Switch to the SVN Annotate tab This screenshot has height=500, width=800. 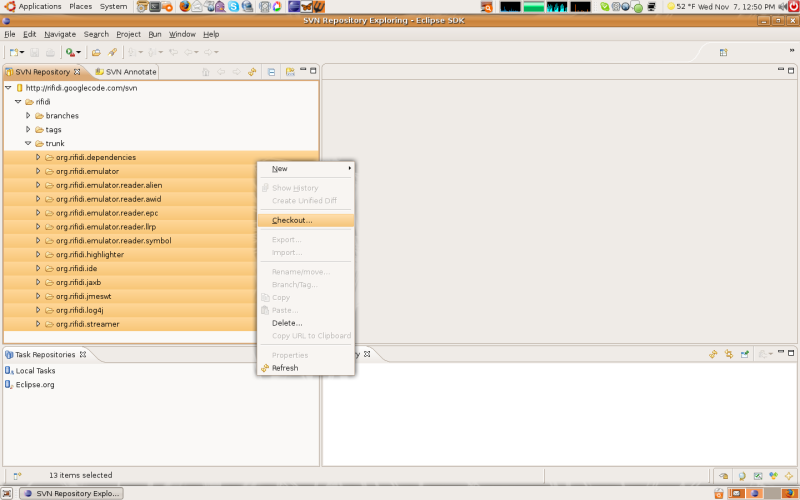[x=126, y=72]
